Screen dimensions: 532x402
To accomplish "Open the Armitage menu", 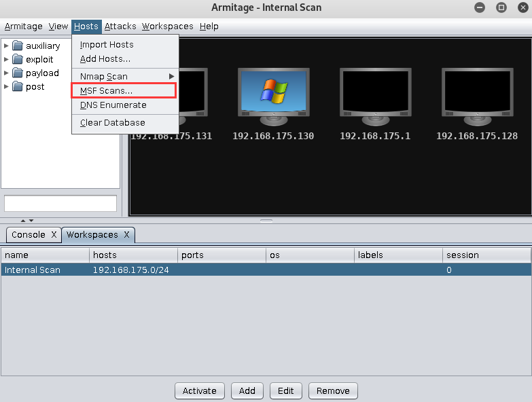I will 23,26.
